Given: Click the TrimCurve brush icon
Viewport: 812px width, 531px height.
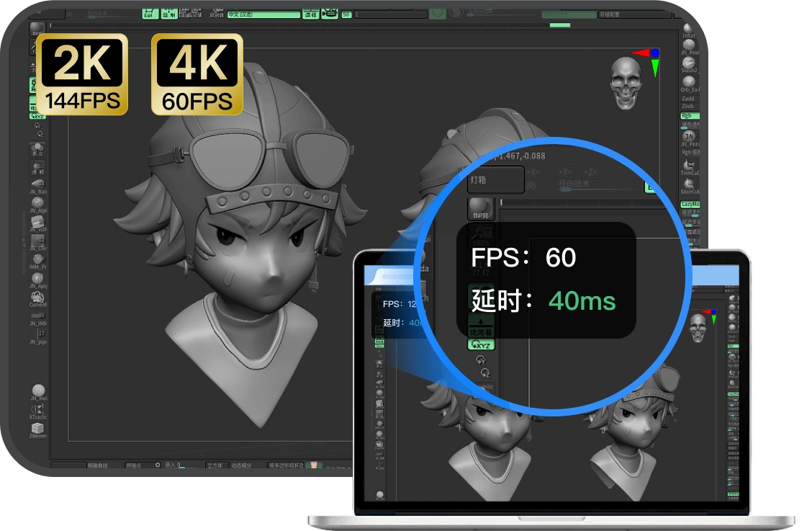Looking at the screenshot, I should (689, 166).
